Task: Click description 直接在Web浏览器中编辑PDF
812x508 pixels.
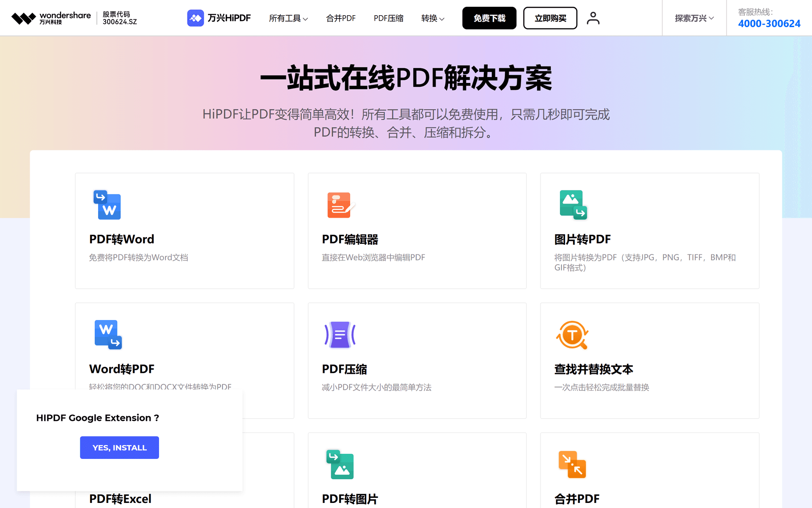Action: click(x=373, y=257)
